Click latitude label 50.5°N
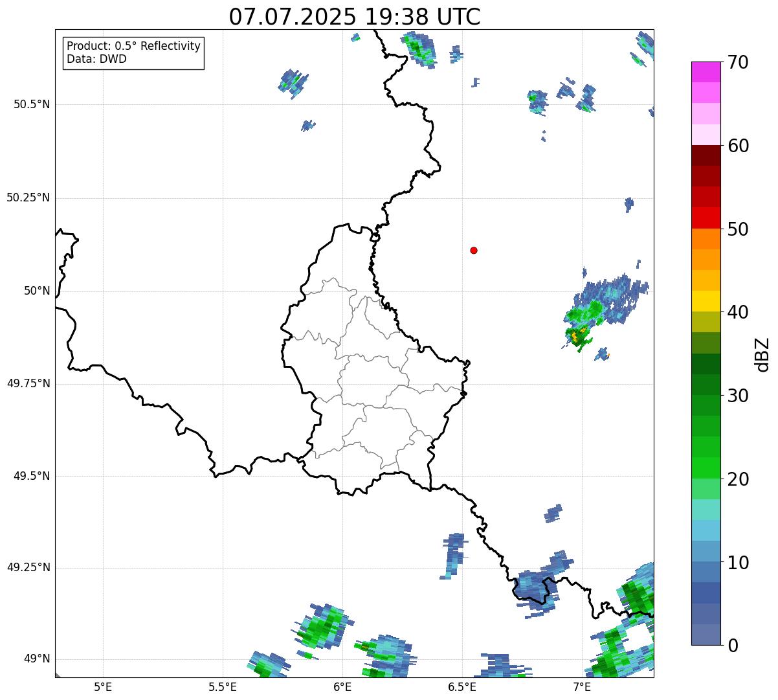778x700 pixels. (32, 104)
